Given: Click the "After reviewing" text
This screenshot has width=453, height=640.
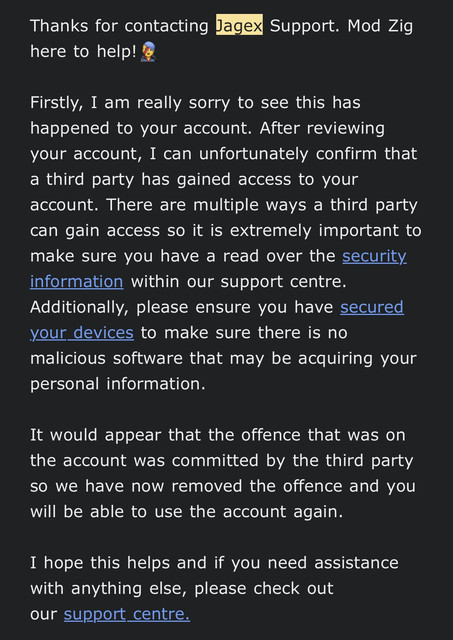Looking at the screenshot, I should [322, 128].
